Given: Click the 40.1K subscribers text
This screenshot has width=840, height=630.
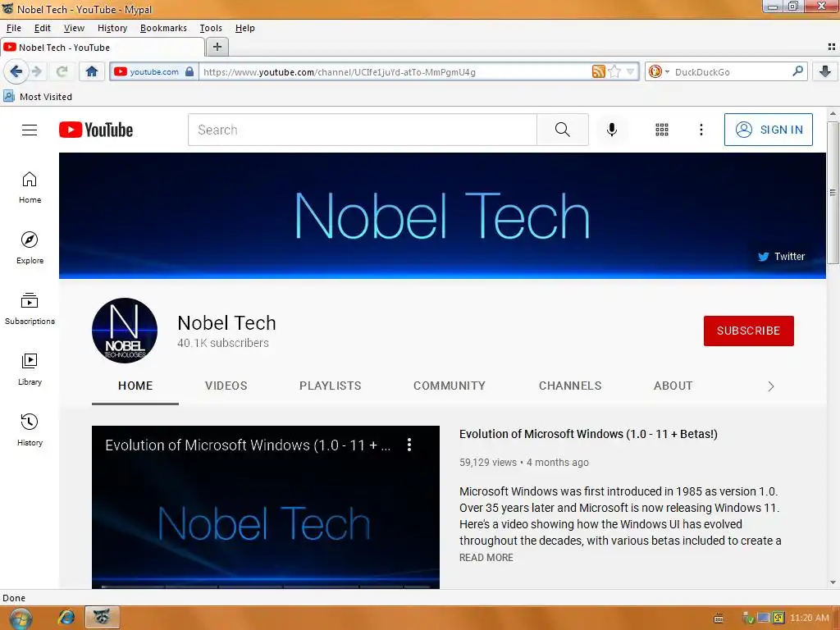Looking at the screenshot, I should 223,343.
